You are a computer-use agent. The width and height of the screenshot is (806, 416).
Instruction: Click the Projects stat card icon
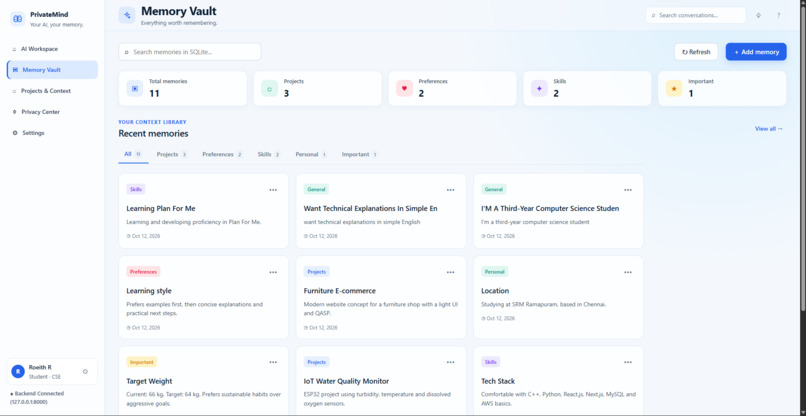coord(269,88)
